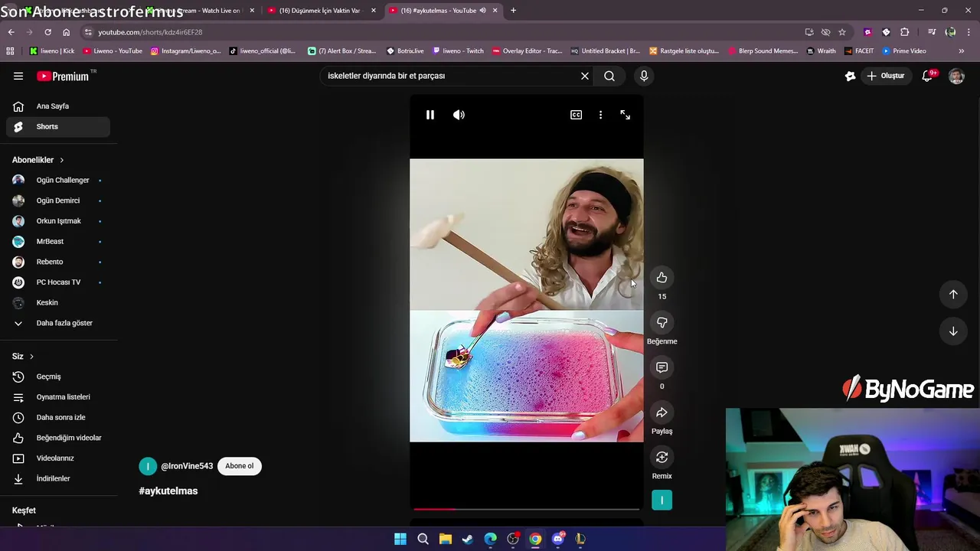
Task: Open Steam from taskbar
Action: click(468, 540)
